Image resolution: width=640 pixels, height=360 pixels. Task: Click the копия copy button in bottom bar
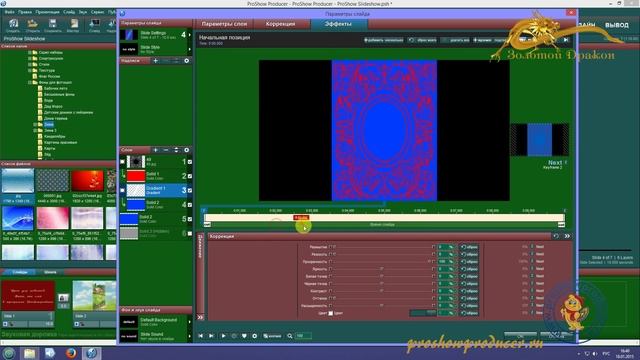tap(272, 336)
